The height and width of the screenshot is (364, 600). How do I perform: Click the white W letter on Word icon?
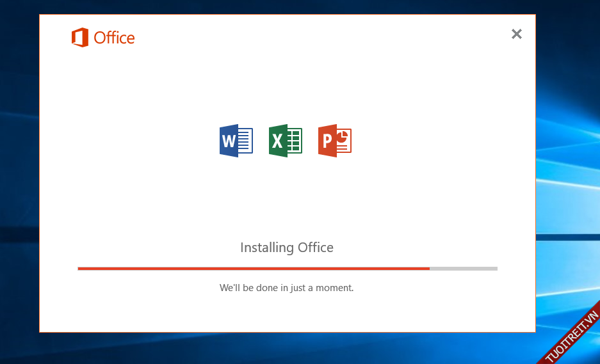[x=229, y=141]
